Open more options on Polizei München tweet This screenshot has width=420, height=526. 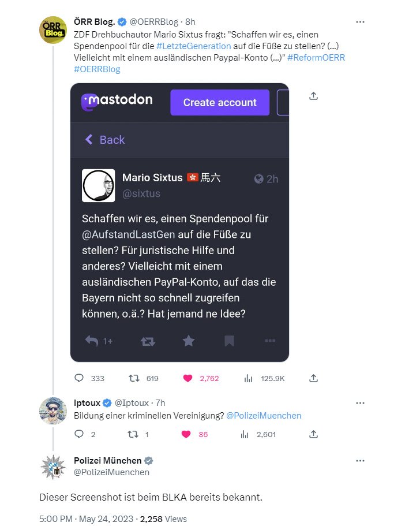pyautogui.click(x=361, y=461)
